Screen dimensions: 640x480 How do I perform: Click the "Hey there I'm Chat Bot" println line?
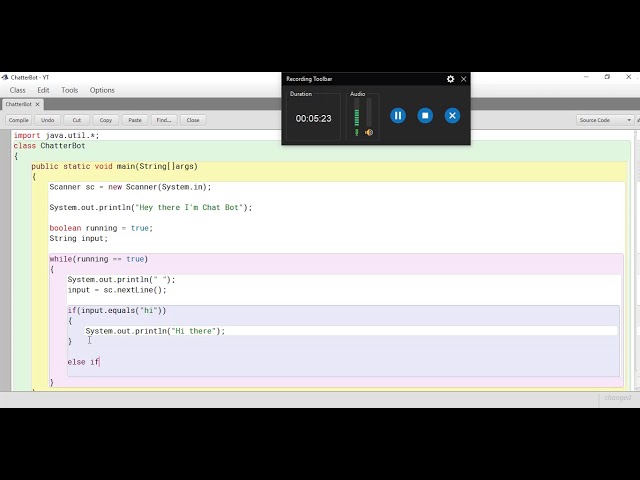pos(151,207)
